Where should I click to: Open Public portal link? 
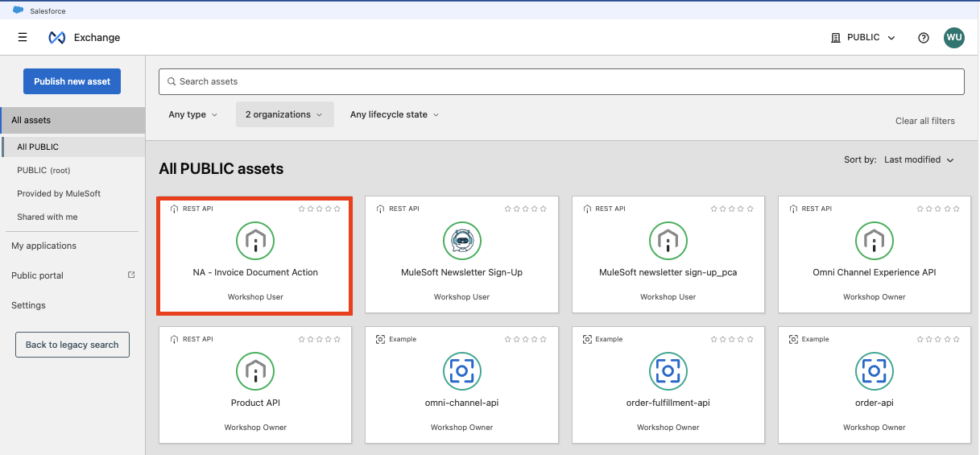[37, 275]
